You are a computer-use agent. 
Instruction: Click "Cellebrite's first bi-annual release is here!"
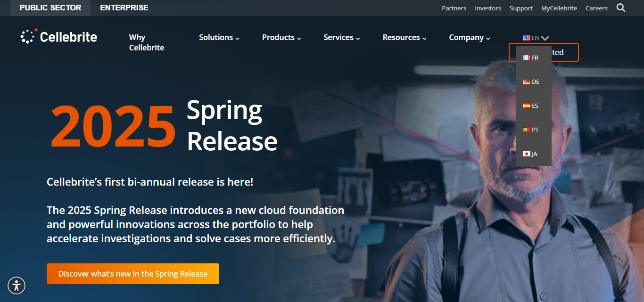pos(150,182)
